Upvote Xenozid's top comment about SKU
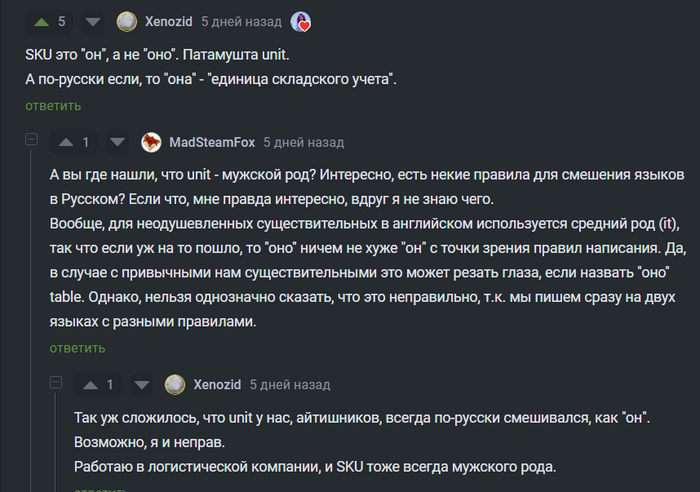 click(41, 21)
